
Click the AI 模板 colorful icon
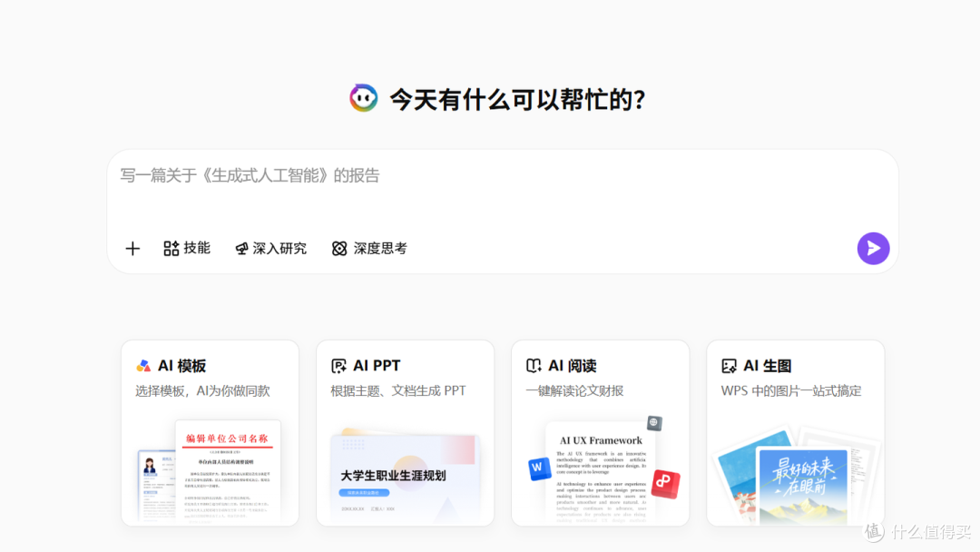[x=143, y=366]
